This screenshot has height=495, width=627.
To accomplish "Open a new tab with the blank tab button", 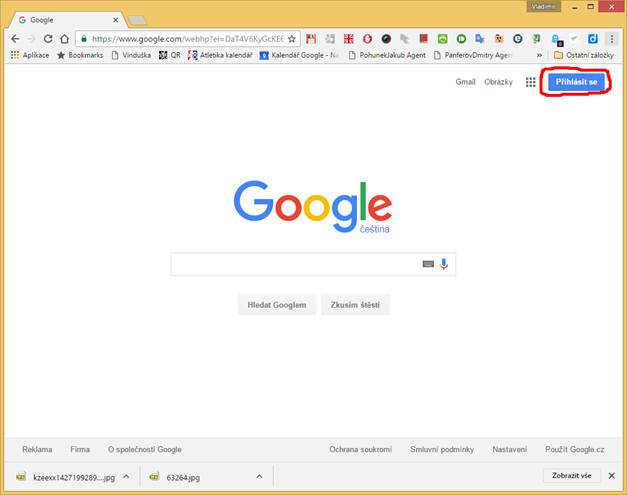I will tap(137, 20).
